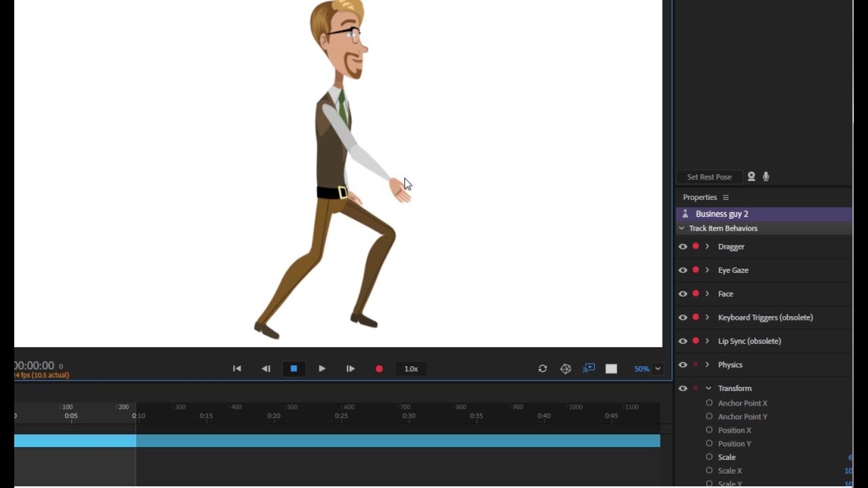Screen dimensions: 868x488
Task: Start recording with the red record button
Action: click(379, 369)
